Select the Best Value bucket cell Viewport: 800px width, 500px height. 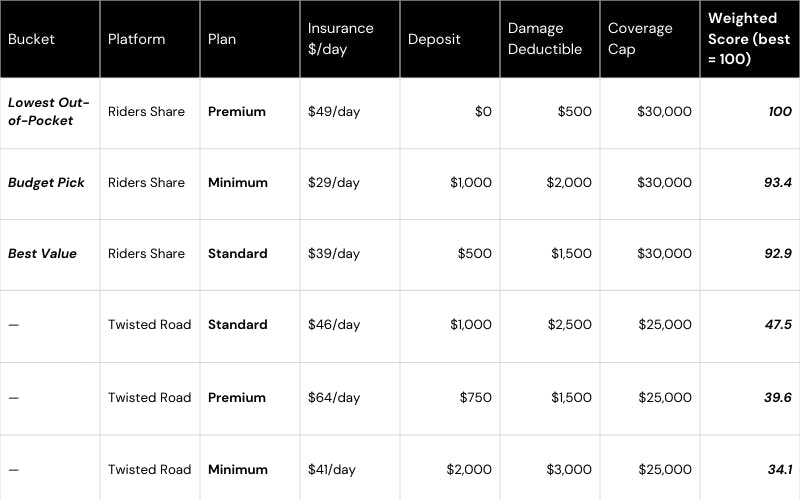[42, 254]
